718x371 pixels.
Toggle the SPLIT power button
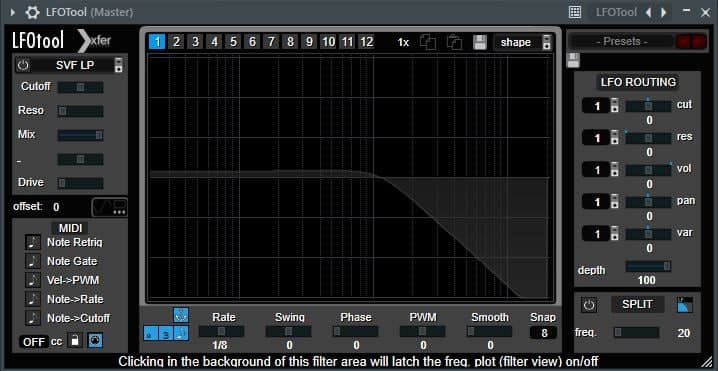(x=589, y=305)
